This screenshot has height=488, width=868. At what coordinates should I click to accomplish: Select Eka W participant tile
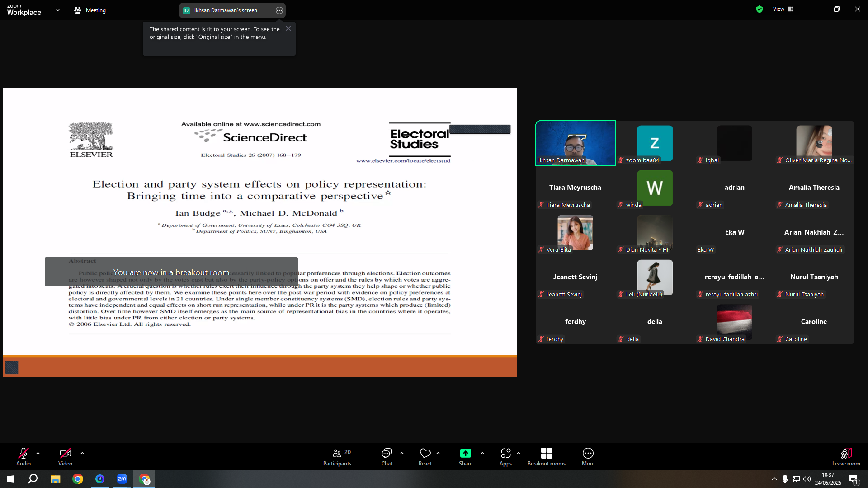point(734,232)
